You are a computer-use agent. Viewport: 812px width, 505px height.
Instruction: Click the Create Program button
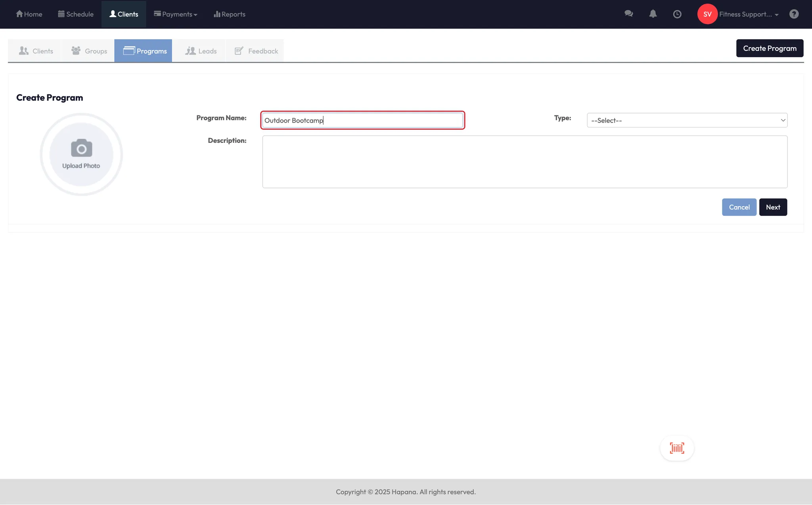(770, 48)
